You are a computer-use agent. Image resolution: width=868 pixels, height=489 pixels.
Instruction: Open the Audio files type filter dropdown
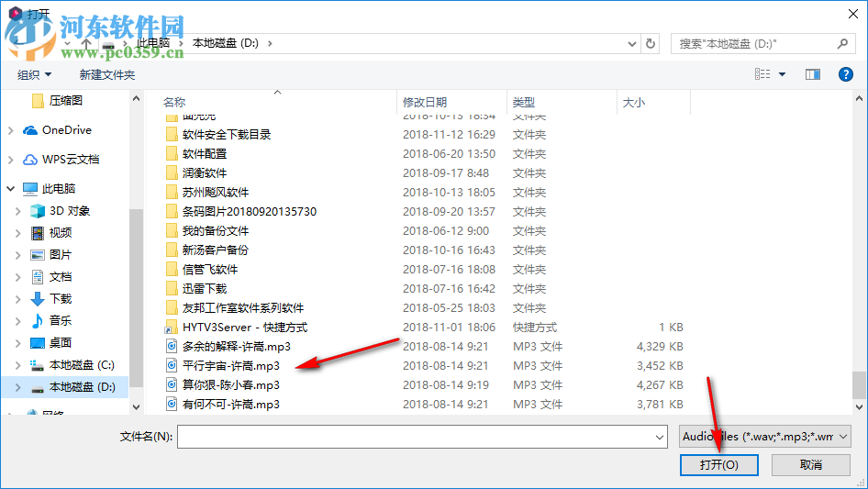pyautogui.click(x=765, y=437)
